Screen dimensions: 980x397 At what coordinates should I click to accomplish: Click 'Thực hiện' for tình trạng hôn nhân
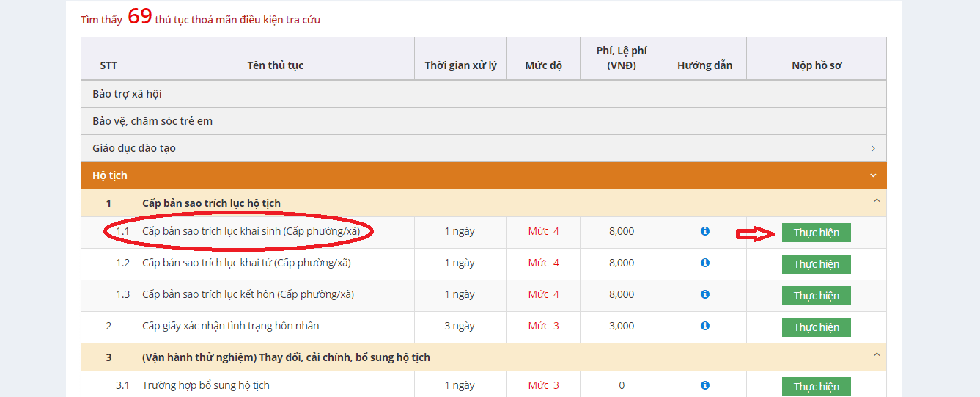pos(816,327)
